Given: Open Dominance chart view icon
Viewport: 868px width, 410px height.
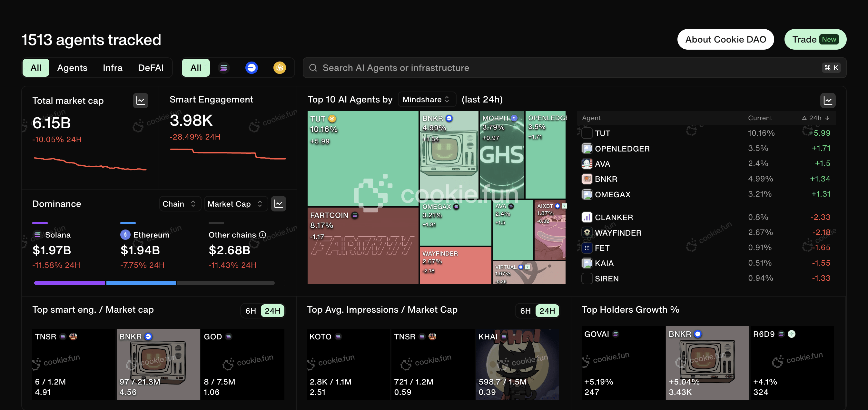Looking at the screenshot, I should tap(279, 204).
